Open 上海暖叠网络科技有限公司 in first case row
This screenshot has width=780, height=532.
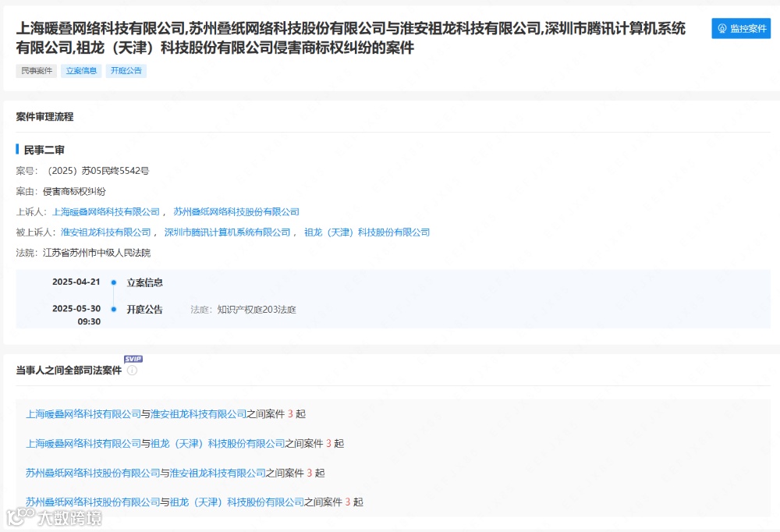point(83,414)
